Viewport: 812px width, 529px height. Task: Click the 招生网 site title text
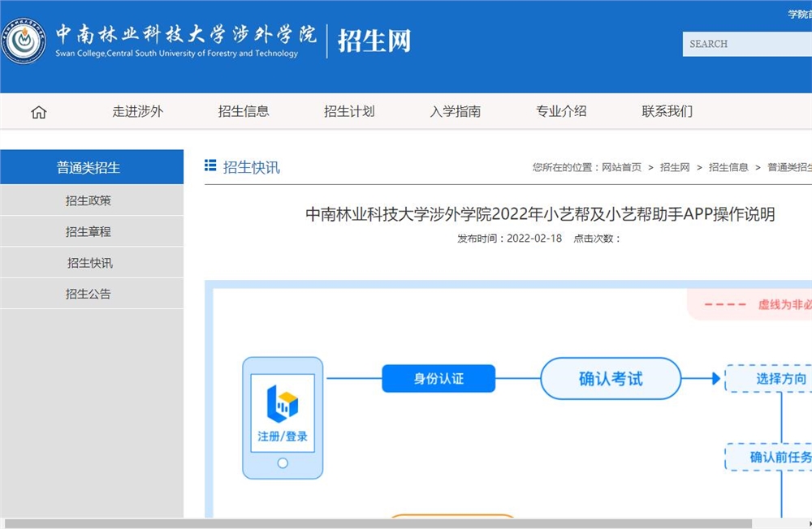coord(374,41)
